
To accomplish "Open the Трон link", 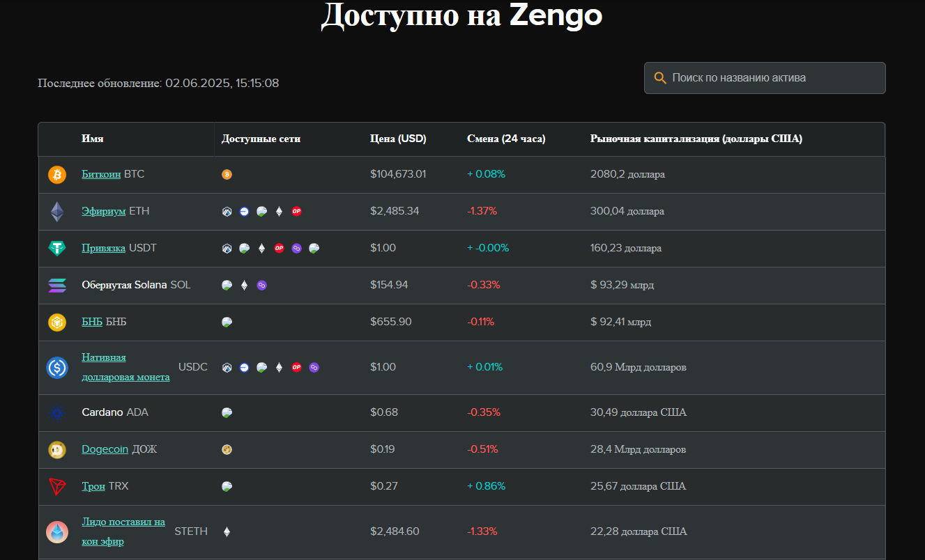I will click(x=93, y=486).
